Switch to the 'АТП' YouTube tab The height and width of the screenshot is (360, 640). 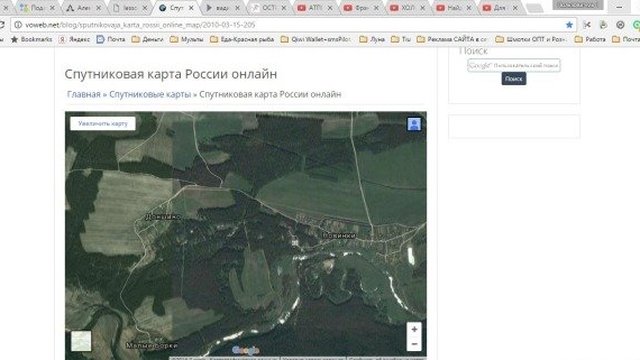(x=315, y=8)
